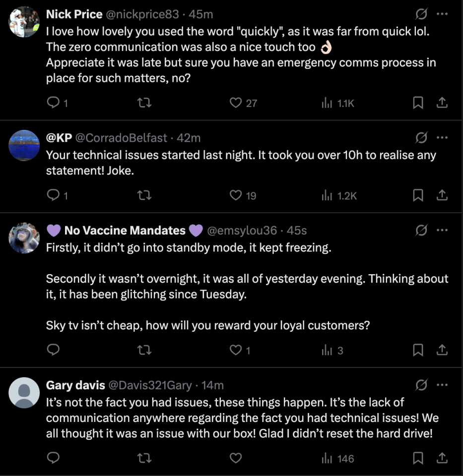The width and height of the screenshot is (463, 476).
Task: Bookmark the @KP tweet about technical issues
Action: pyautogui.click(x=418, y=195)
